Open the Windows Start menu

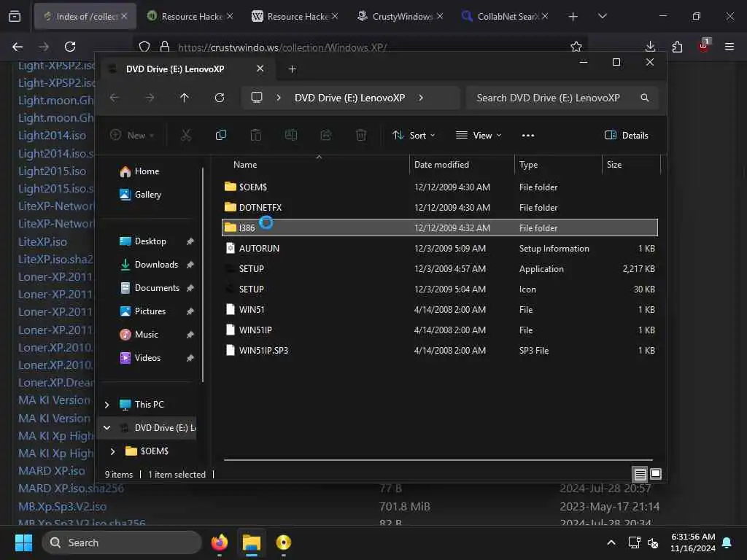(23, 542)
